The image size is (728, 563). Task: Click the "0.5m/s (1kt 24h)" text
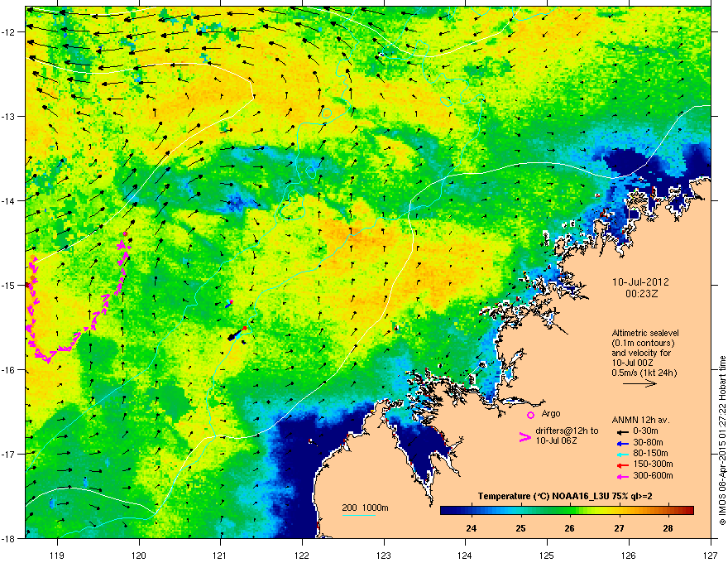(644, 373)
